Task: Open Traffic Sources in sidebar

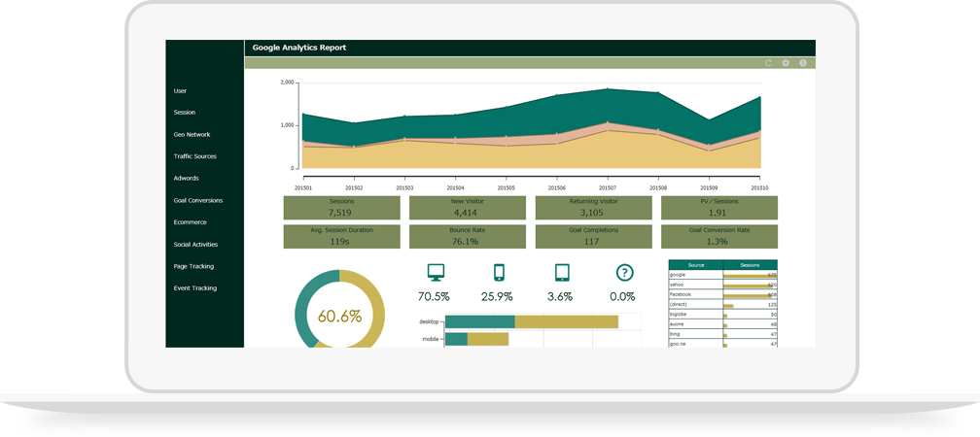Action: [x=195, y=156]
